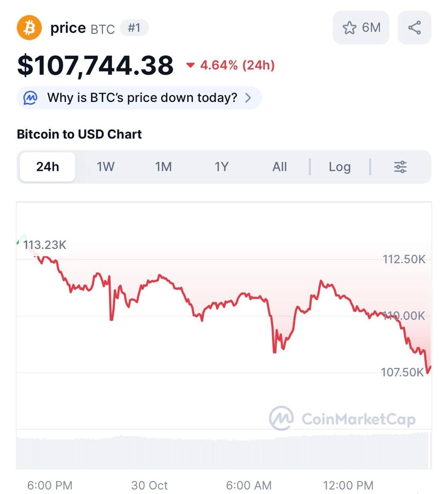Viewport: 448px width, 494px height.
Task: Click the CoinMarketCap AI chat icon
Action: coord(30,98)
